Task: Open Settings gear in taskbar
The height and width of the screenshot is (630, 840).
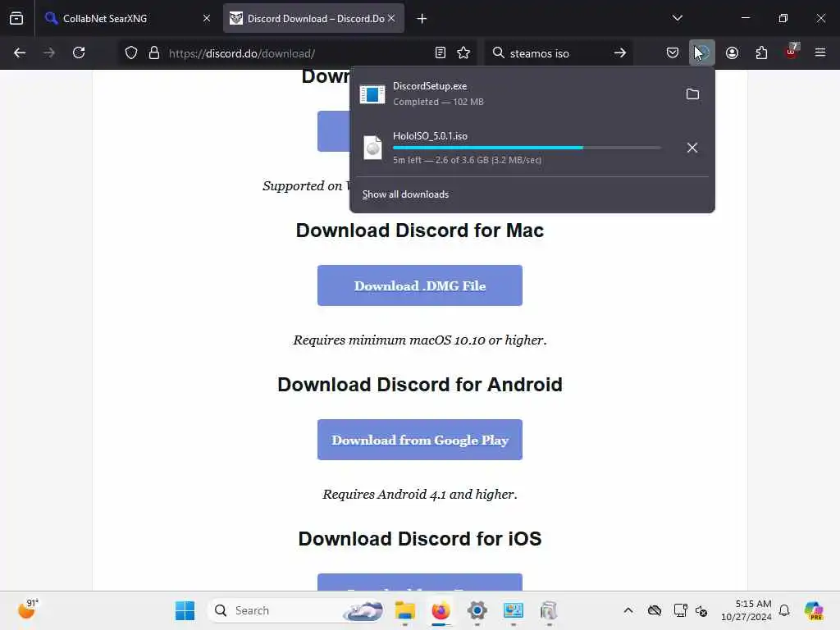Action: pos(477,610)
